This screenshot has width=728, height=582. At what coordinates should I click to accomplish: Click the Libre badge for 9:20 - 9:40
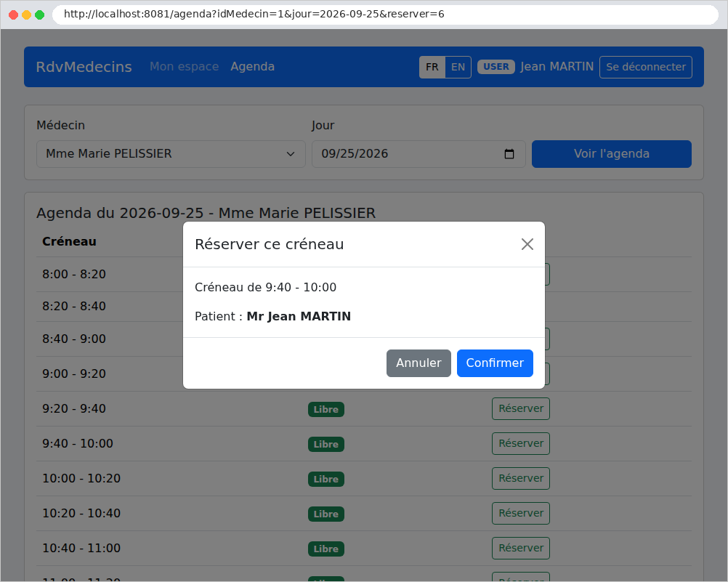click(326, 409)
